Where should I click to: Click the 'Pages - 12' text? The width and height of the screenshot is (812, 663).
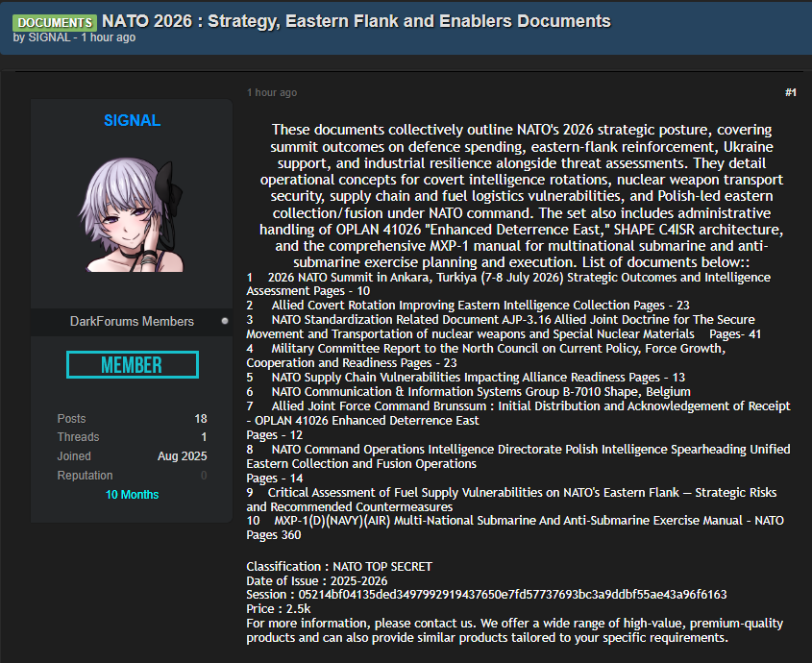275,435
